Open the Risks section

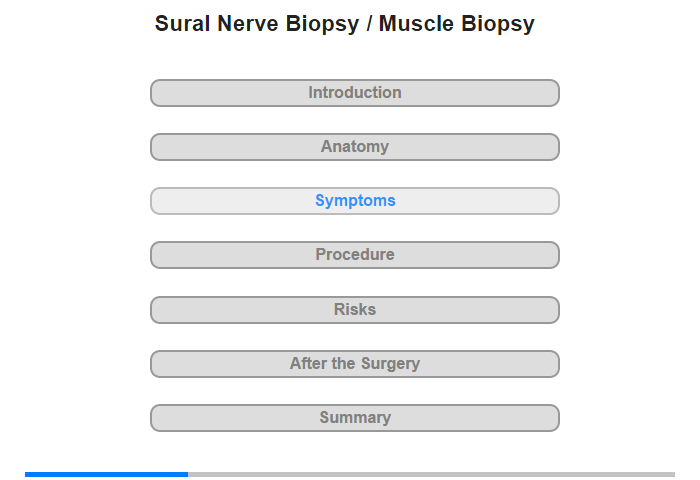click(x=355, y=310)
